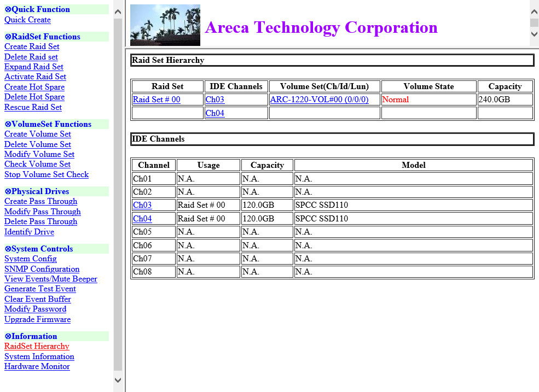This screenshot has height=392, width=539.
Task: Click the Areca Technology Corporation title
Action: click(321, 27)
